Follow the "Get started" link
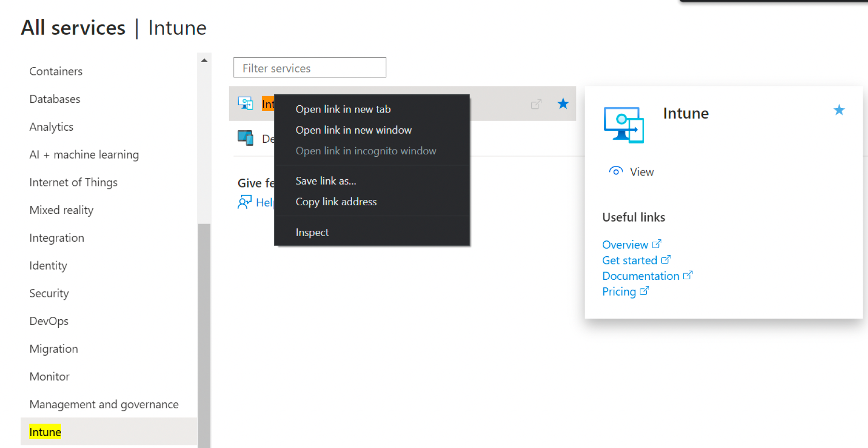 [630, 260]
